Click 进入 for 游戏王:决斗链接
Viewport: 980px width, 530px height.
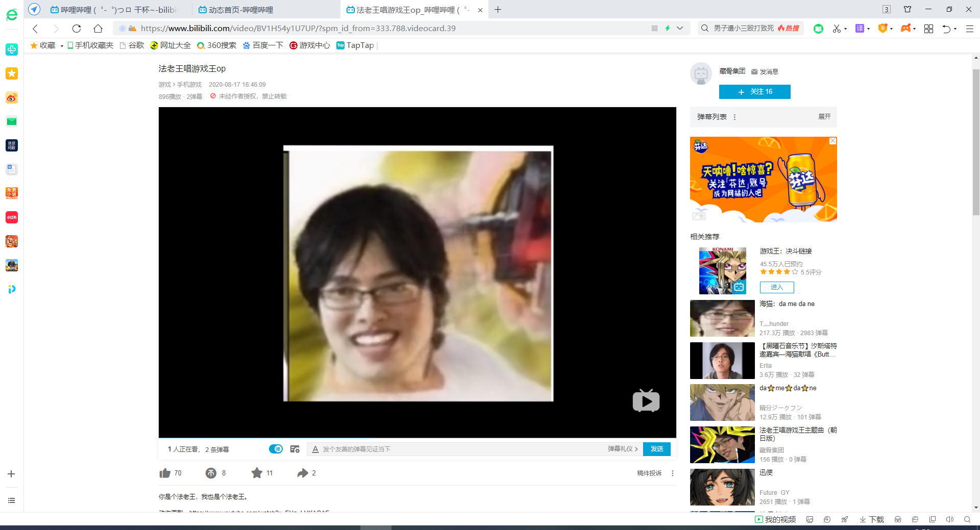point(776,287)
